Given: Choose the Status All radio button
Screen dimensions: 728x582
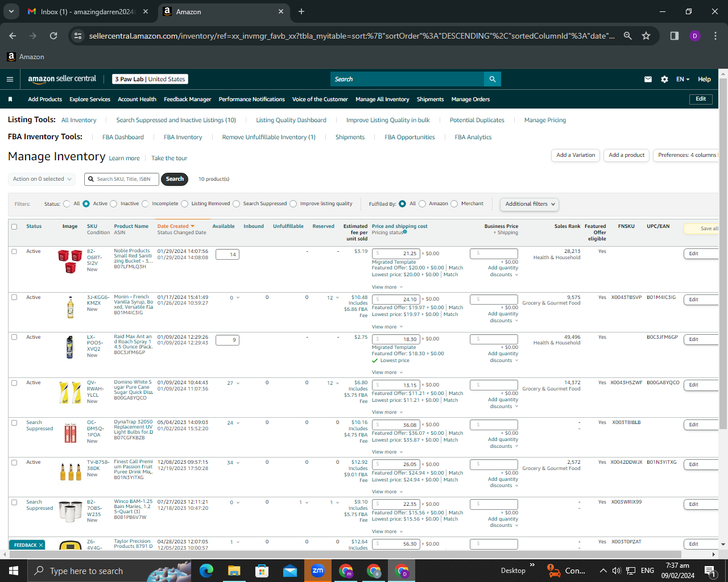Looking at the screenshot, I should pos(67,203).
